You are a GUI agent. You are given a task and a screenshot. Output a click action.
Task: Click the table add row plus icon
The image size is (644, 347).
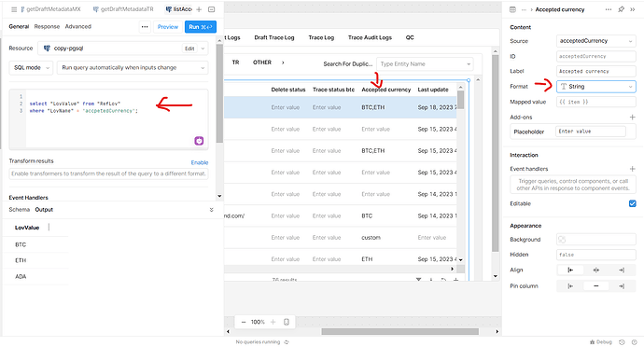click(455, 280)
